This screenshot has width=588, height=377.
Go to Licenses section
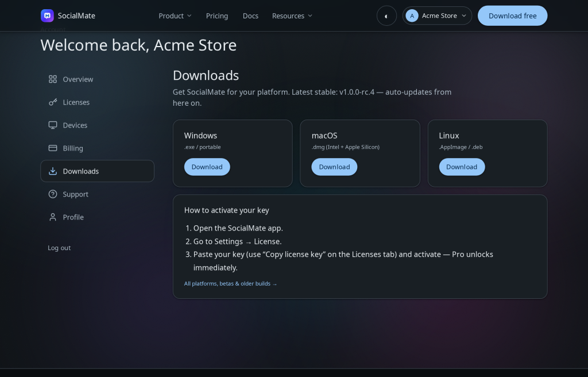(97, 102)
